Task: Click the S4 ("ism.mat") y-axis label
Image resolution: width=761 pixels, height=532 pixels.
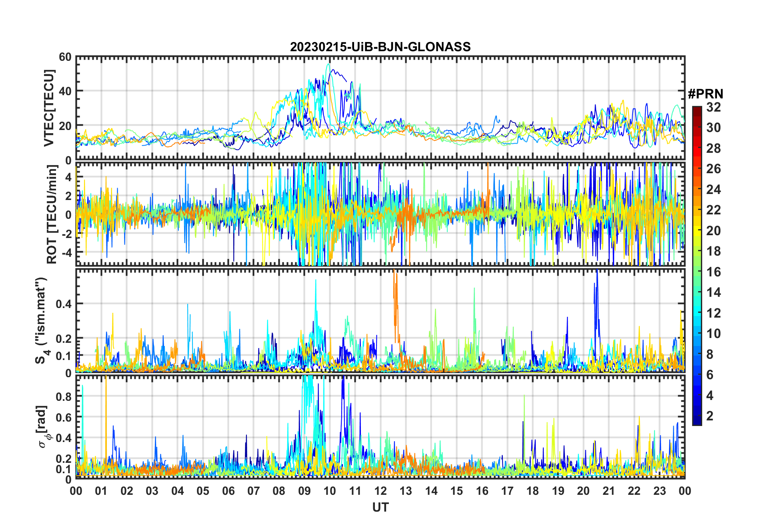Action: pyautogui.click(x=42, y=320)
